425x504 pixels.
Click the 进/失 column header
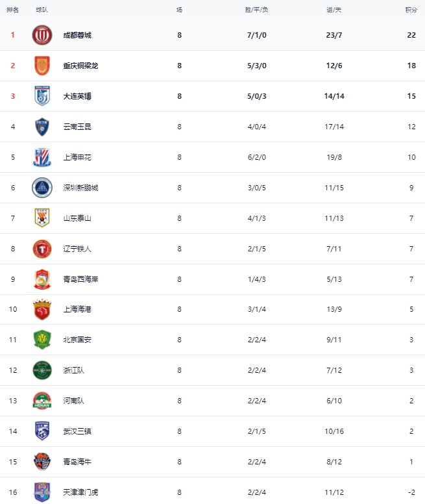(334, 10)
